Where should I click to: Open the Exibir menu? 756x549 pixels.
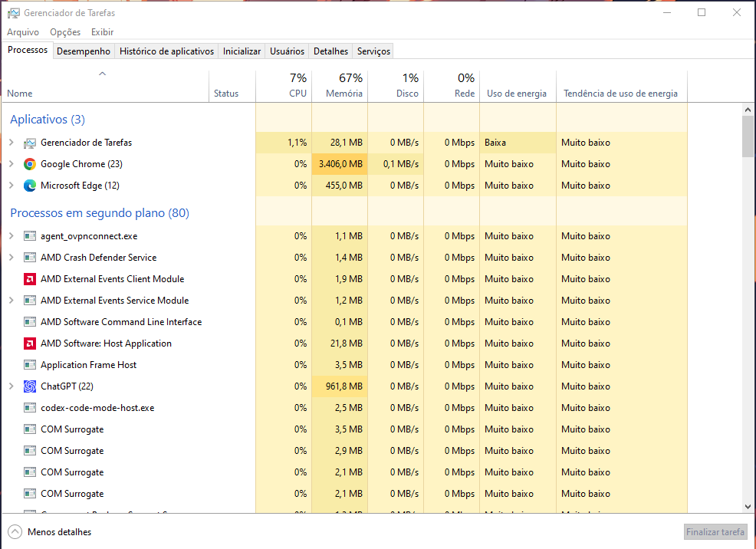click(x=102, y=32)
